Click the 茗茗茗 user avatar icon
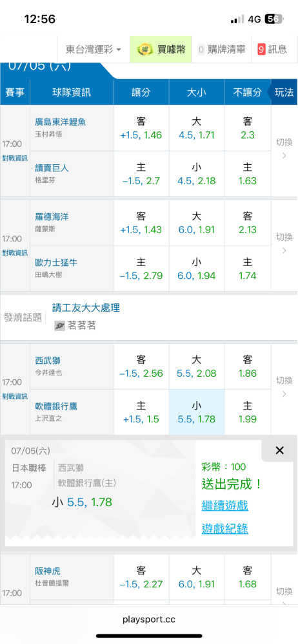Screen dimensions: 298x644 click(59, 326)
